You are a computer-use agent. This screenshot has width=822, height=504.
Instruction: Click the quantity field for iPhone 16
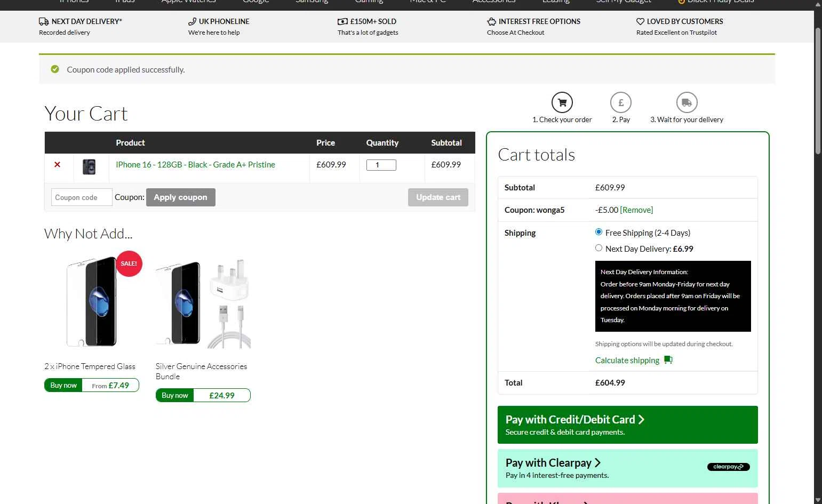tap(381, 165)
